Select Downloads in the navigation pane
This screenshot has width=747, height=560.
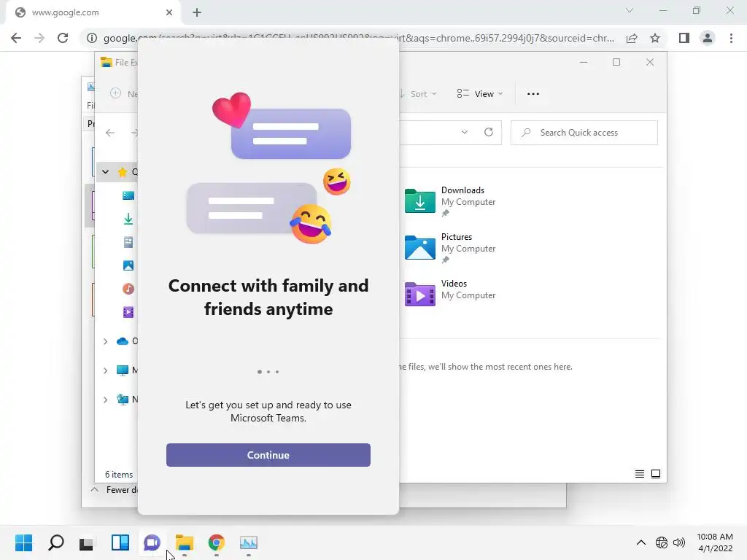(128, 219)
